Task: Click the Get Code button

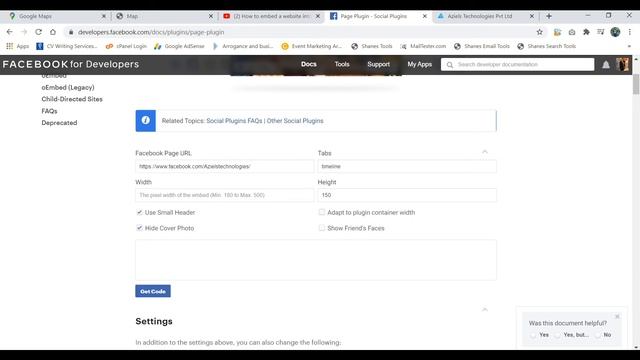Action: pos(153,291)
